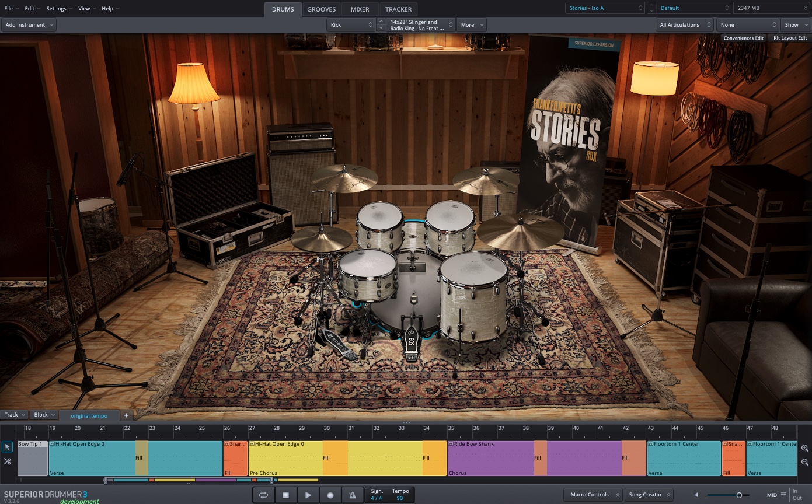Toggle loop playback
812x504 pixels.
pos(263,495)
